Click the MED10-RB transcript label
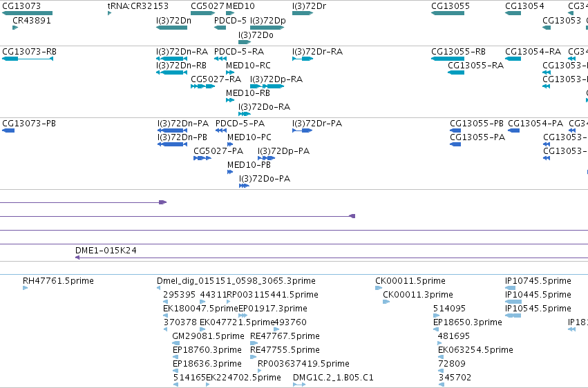Viewport: 588px width, 388px height. (x=248, y=93)
